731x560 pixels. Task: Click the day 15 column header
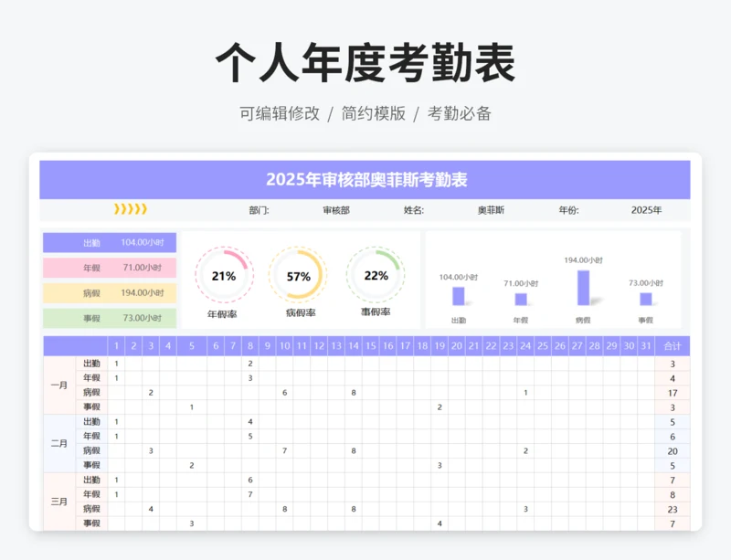(370, 346)
